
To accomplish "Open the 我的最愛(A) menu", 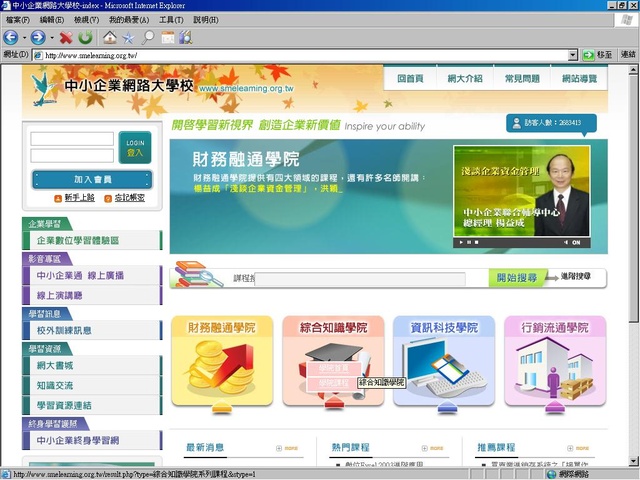I will pos(129,20).
